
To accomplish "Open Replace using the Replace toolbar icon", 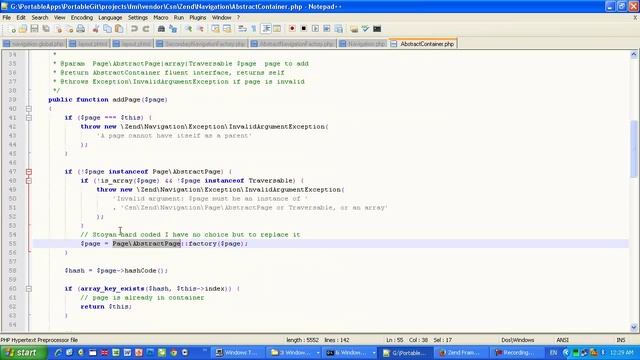I will 173,29.
